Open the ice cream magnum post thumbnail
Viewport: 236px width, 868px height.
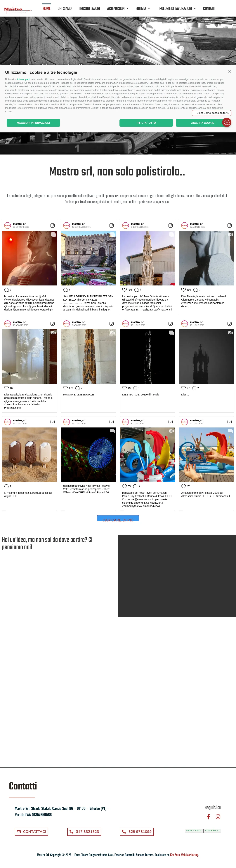point(29,455)
